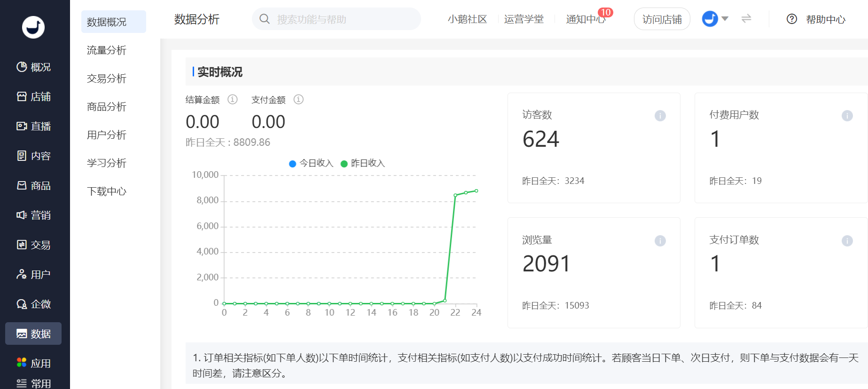Click the 访问店铺 button
The width and height of the screenshot is (868, 389).
point(662,19)
